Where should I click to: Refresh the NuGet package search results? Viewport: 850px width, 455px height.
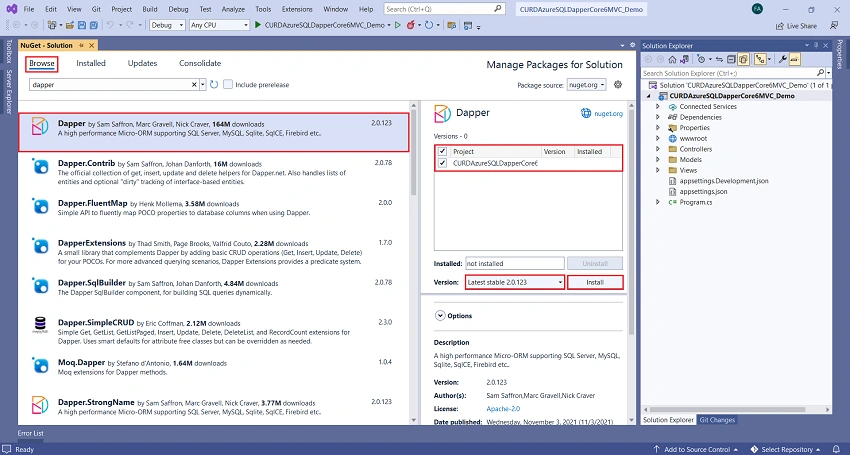click(214, 85)
